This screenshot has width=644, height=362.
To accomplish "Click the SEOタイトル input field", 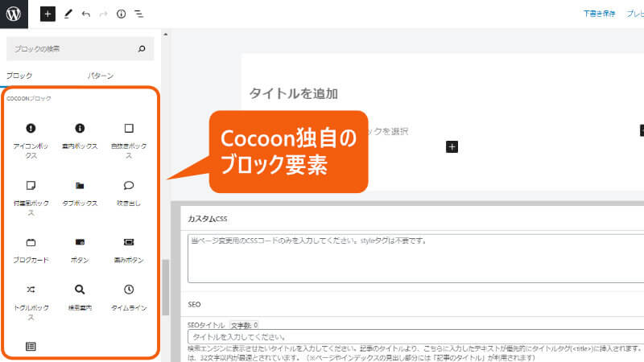I will coord(415,337).
